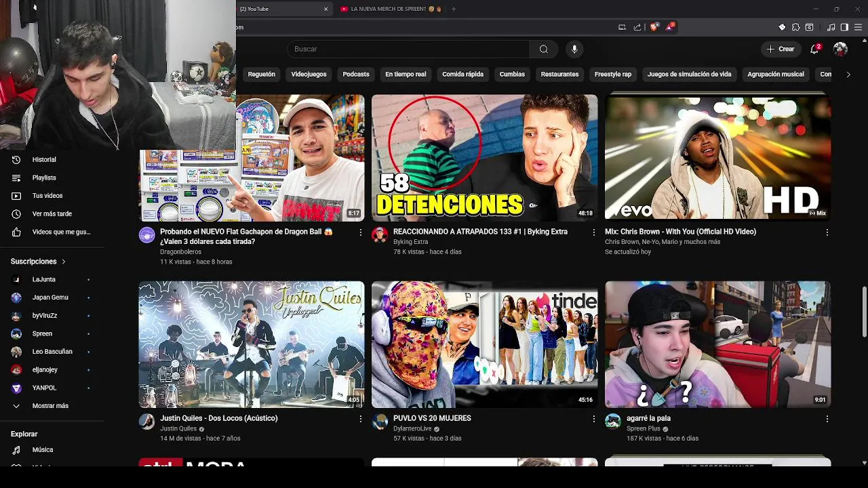Select the Videojuegos chip
This screenshot has height=488, width=868.
pyautogui.click(x=309, y=75)
